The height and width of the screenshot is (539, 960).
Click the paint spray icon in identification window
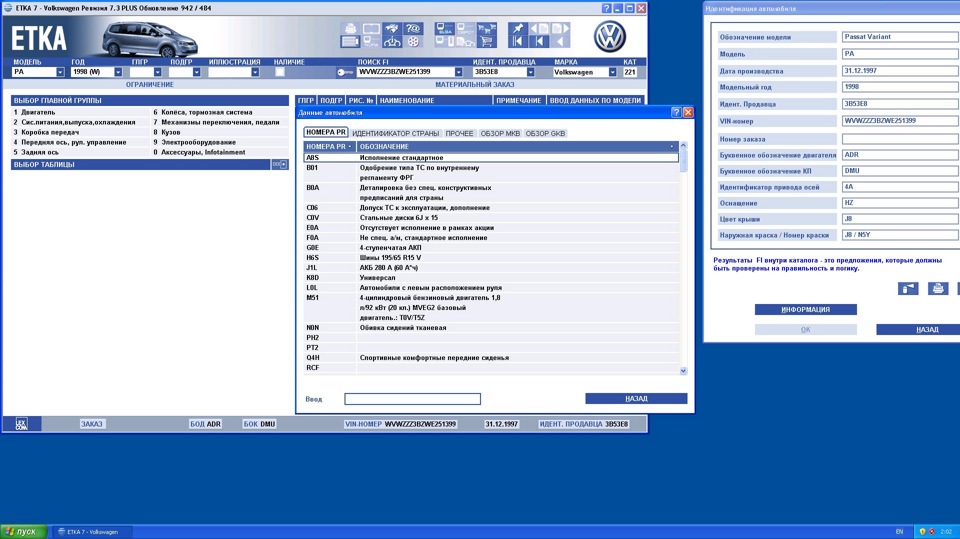click(908, 288)
